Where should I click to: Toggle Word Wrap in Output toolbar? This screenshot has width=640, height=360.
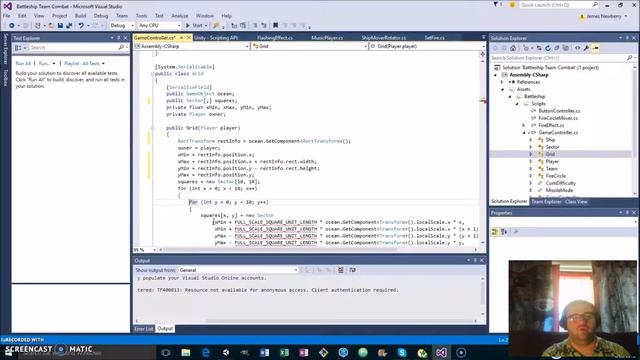(x=352, y=270)
